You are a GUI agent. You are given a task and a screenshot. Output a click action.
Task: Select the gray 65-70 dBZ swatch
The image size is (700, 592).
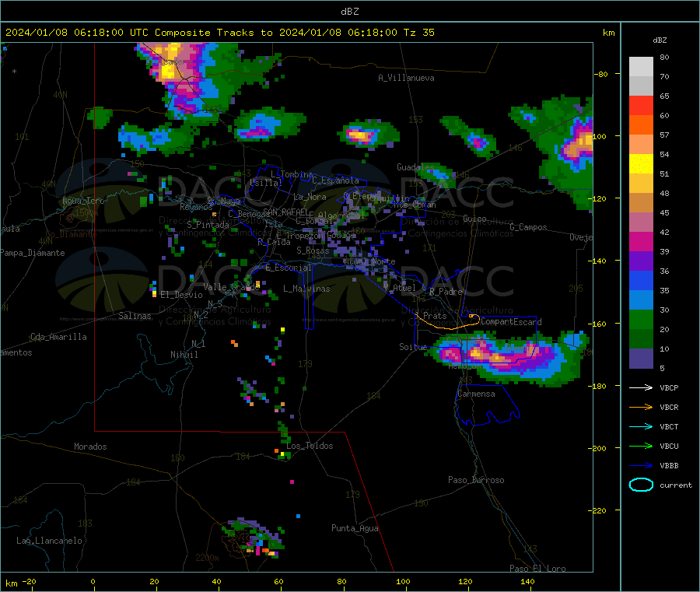click(x=641, y=86)
